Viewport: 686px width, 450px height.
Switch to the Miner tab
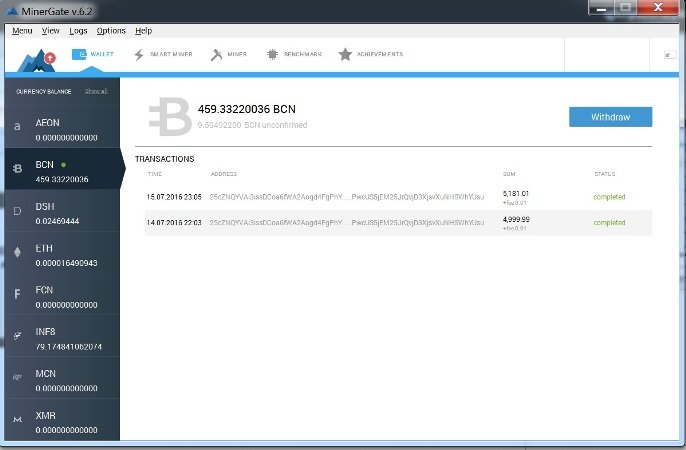pos(228,55)
